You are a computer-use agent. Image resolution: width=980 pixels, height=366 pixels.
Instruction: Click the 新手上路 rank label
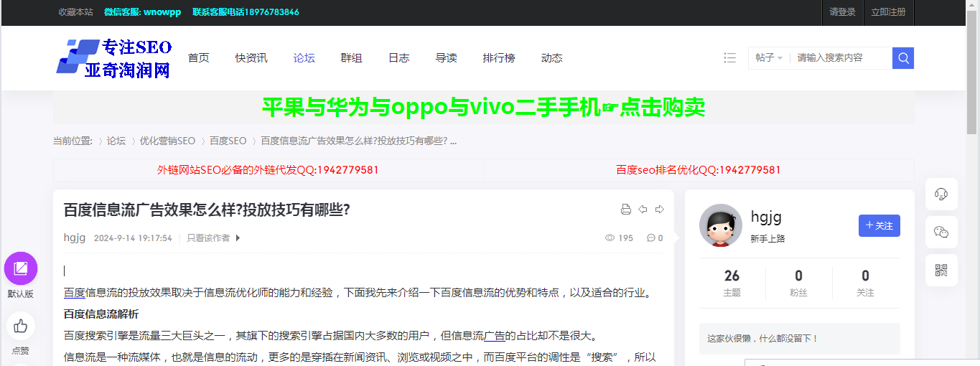[x=767, y=239]
